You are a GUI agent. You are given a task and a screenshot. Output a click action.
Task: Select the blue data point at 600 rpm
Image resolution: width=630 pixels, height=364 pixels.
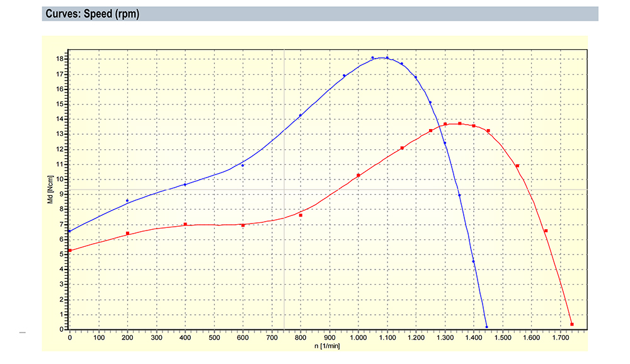(x=243, y=166)
